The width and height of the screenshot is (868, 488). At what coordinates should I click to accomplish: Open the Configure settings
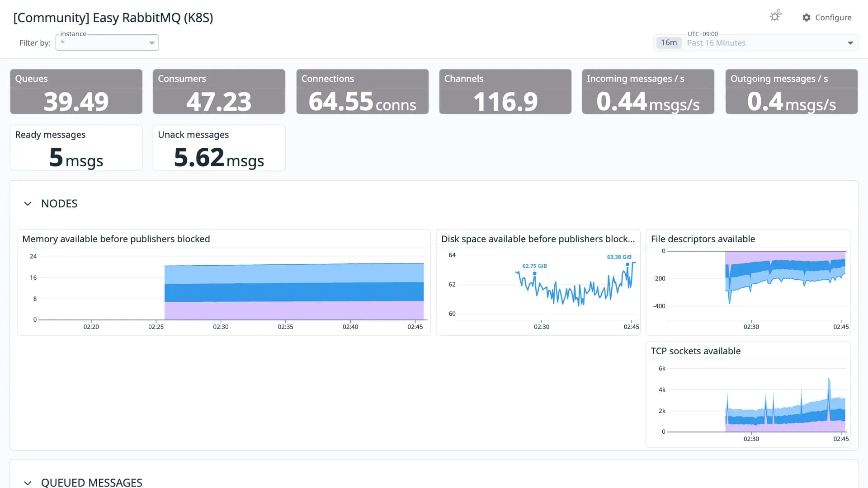pos(827,18)
